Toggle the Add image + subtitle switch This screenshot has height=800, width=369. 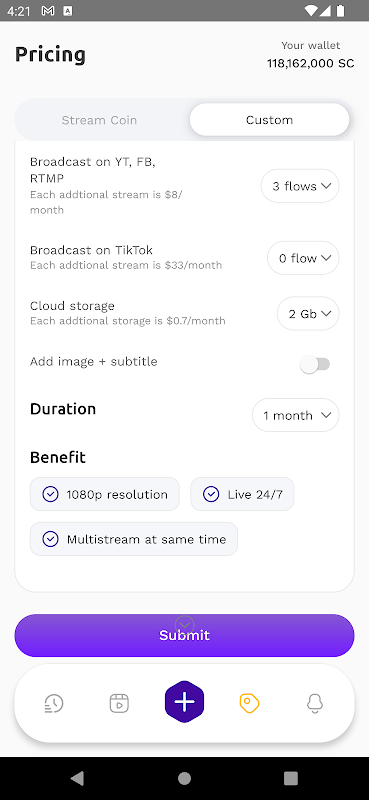click(315, 364)
